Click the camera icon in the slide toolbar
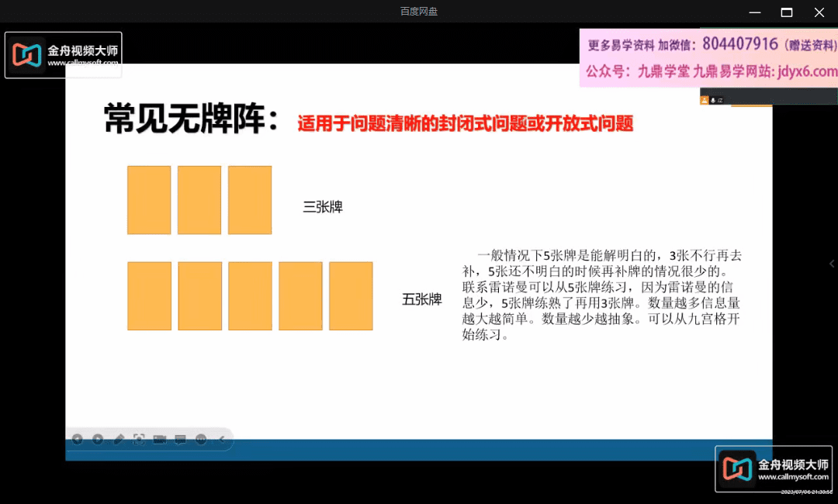838x504 pixels. click(x=160, y=439)
